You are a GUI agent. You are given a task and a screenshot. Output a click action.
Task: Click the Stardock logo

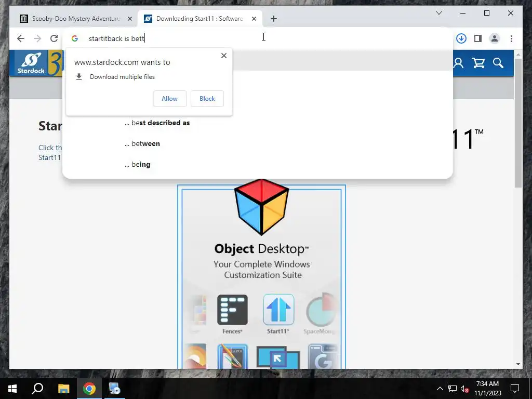[x=31, y=63]
